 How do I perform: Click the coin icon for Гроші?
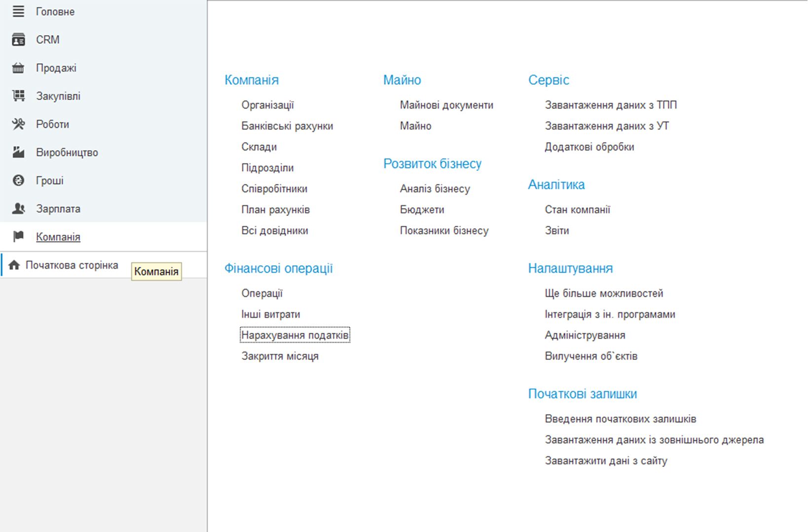(x=18, y=180)
